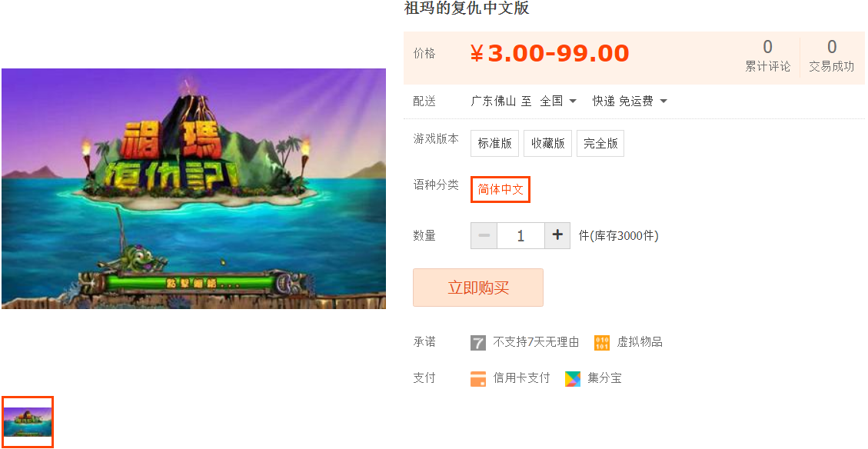This screenshot has width=868, height=449.
Task: Click the quantity input field
Action: point(521,235)
